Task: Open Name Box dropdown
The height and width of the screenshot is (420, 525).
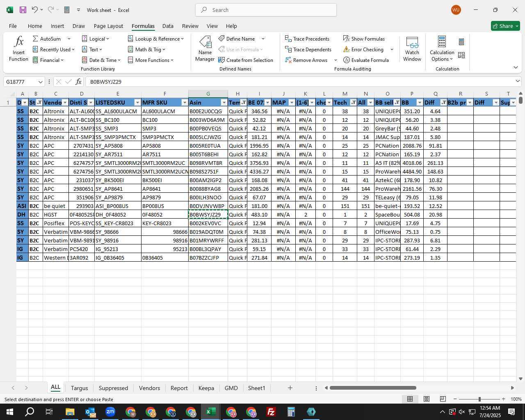Action: (x=40, y=82)
